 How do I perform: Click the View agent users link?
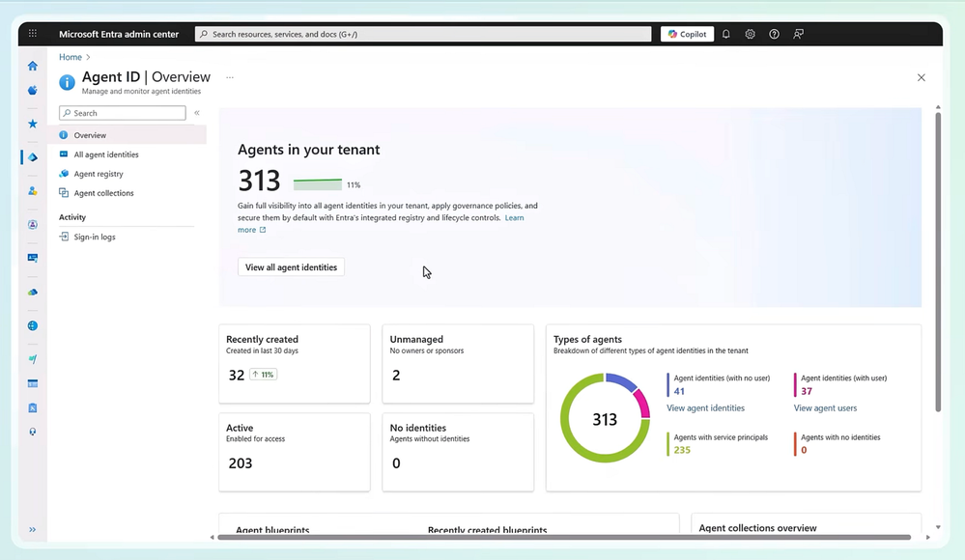(x=825, y=408)
